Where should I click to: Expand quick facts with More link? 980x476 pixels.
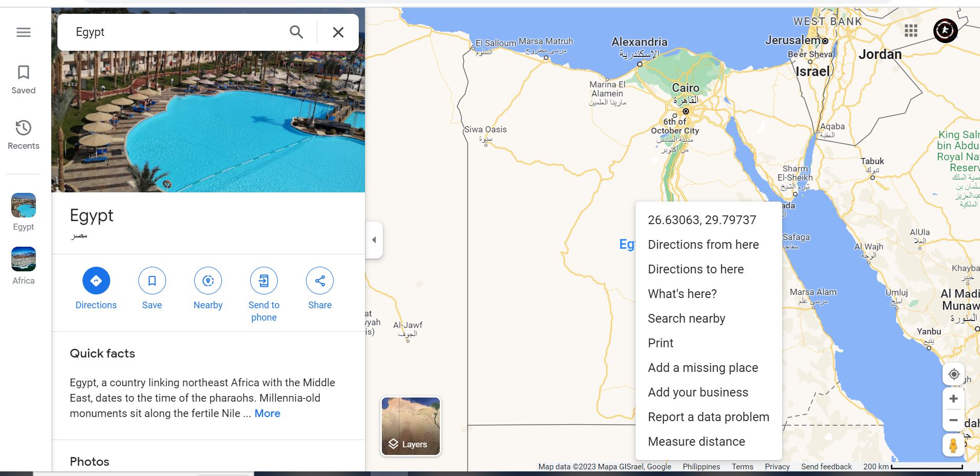(268, 413)
